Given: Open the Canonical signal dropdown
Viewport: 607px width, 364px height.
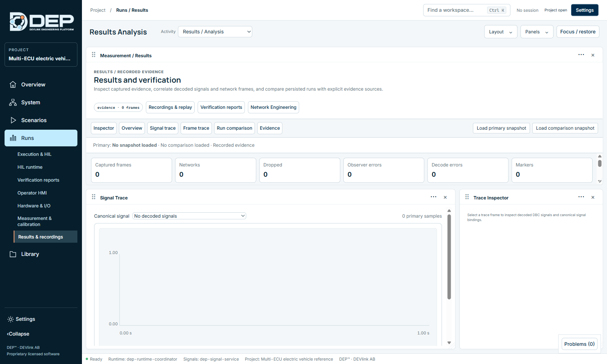Looking at the screenshot, I should coord(189,216).
